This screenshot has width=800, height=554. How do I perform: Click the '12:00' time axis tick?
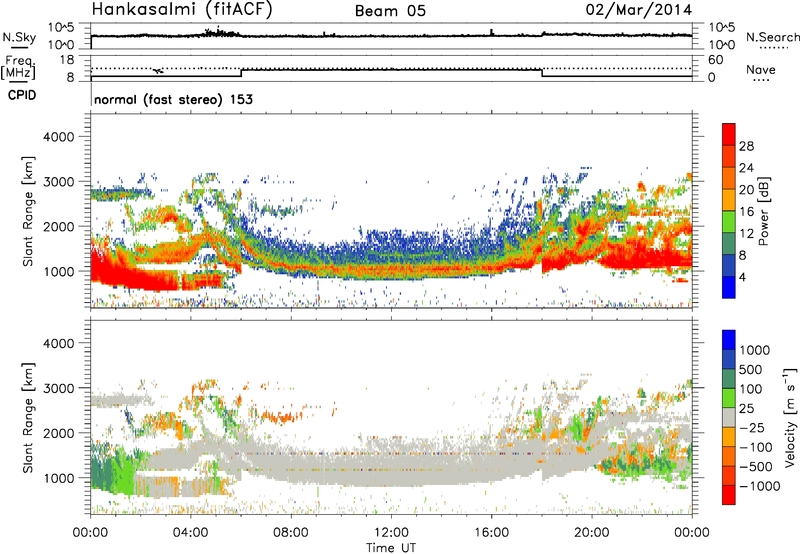(x=391, y=533)
